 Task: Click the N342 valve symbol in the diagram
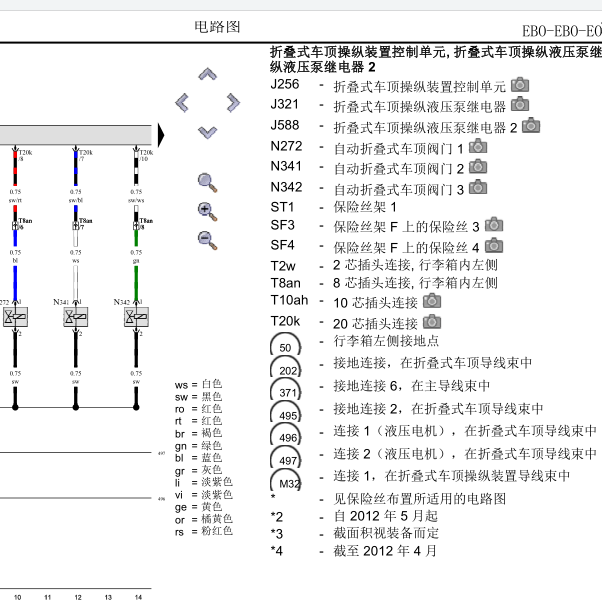(x=136, y=317)
